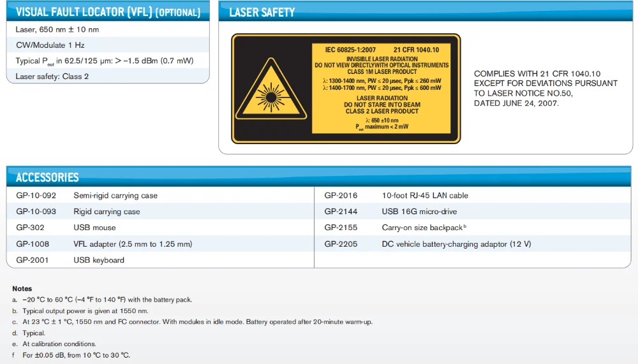Click the 'Notes' heading
Viewport: 638px width, 364px height.
click(22, 288)
